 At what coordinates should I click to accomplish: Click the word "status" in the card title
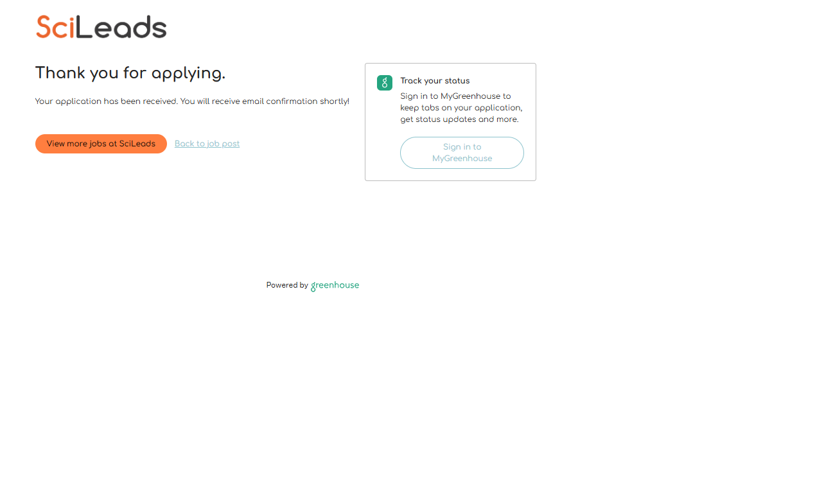pyautogui.click(x=457, y=81)
